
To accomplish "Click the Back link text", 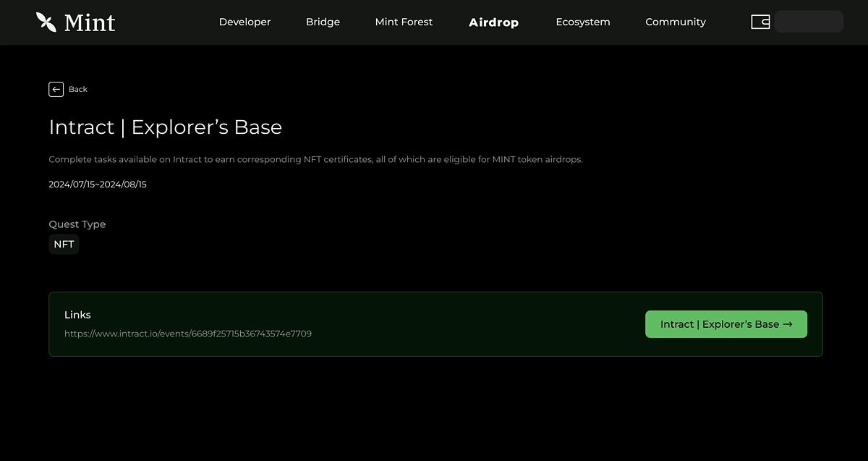I will (x=78, y=89).
